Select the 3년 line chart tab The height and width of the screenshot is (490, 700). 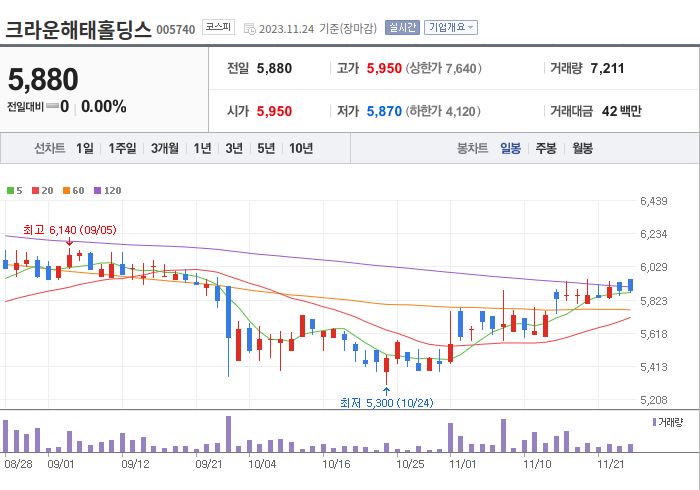point(234,148)
